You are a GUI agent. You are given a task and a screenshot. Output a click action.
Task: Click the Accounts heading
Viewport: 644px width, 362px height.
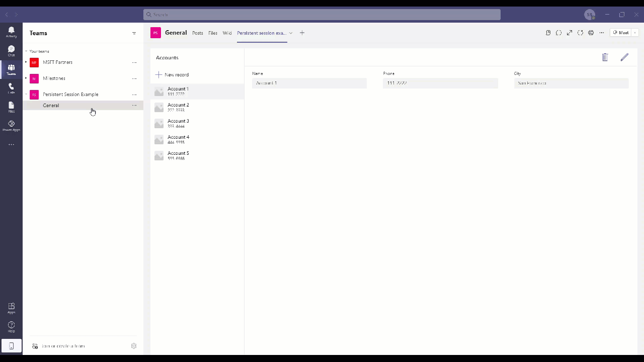click(x=167, y=58)
